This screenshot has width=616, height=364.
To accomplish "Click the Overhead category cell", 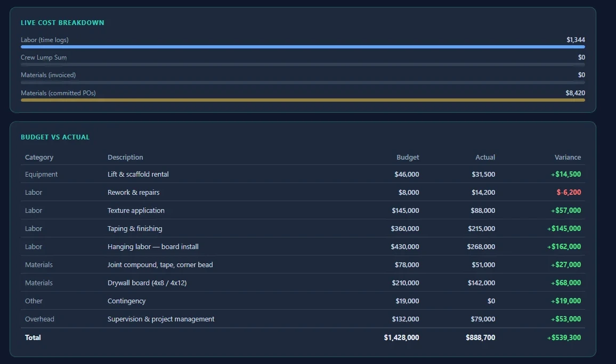I will tap(39, 319).
